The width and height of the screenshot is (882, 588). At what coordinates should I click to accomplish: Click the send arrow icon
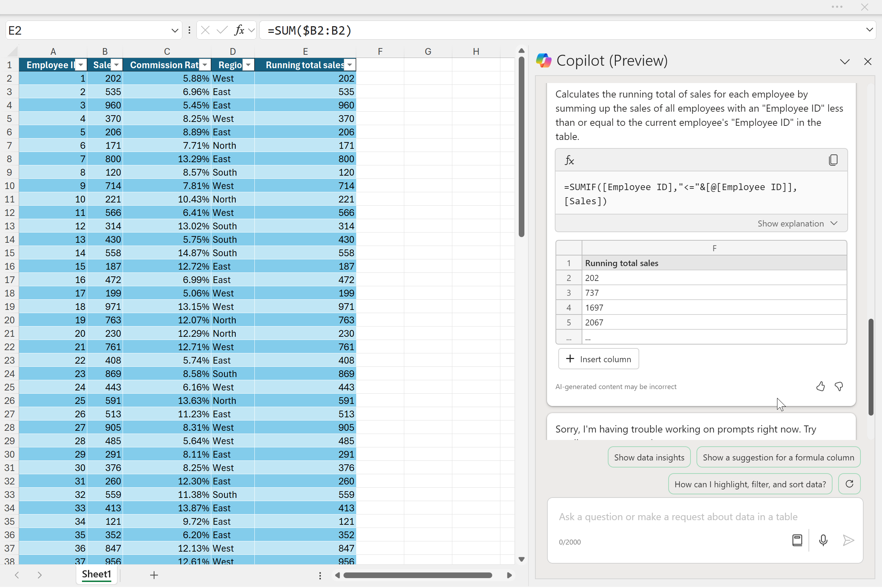(x=848, y=540)
